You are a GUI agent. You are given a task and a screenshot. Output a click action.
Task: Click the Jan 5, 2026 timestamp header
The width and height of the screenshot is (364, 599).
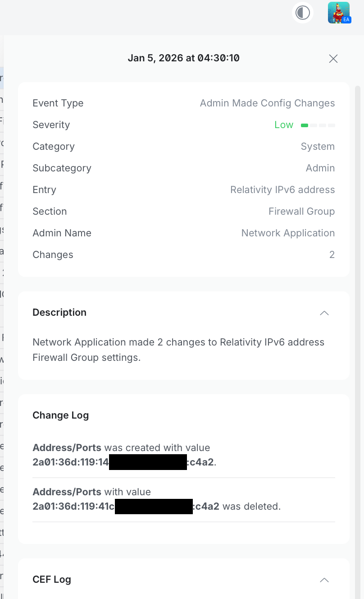tap(183, 58)
